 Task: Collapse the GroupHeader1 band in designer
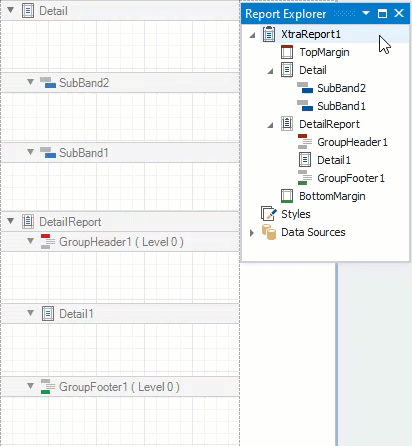(x=30, y=240)
